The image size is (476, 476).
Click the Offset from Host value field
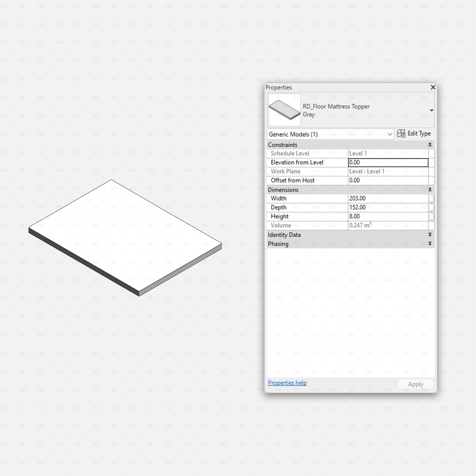point(388,180)
